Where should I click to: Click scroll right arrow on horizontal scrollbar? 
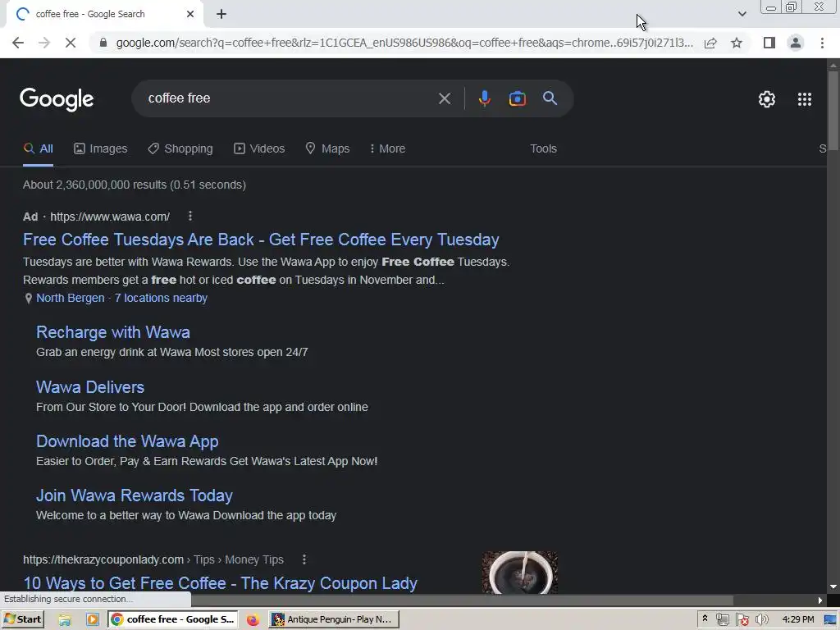click(819, 600)
